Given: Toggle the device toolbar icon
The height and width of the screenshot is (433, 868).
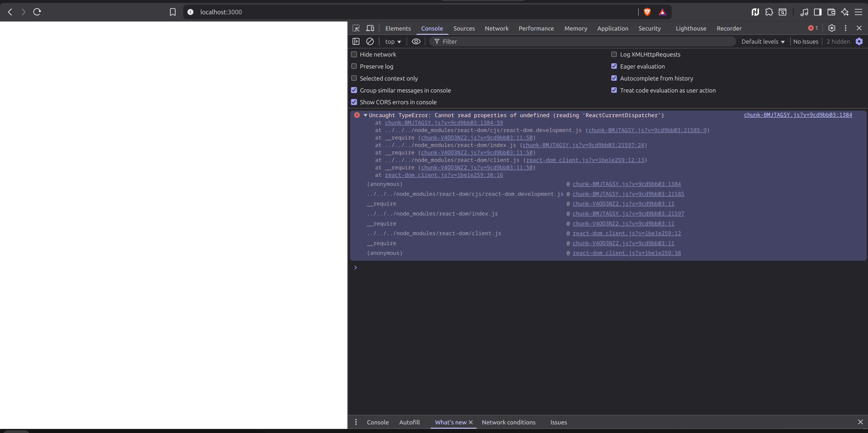Looking at the screenshot, I should [x=370, y=28].
